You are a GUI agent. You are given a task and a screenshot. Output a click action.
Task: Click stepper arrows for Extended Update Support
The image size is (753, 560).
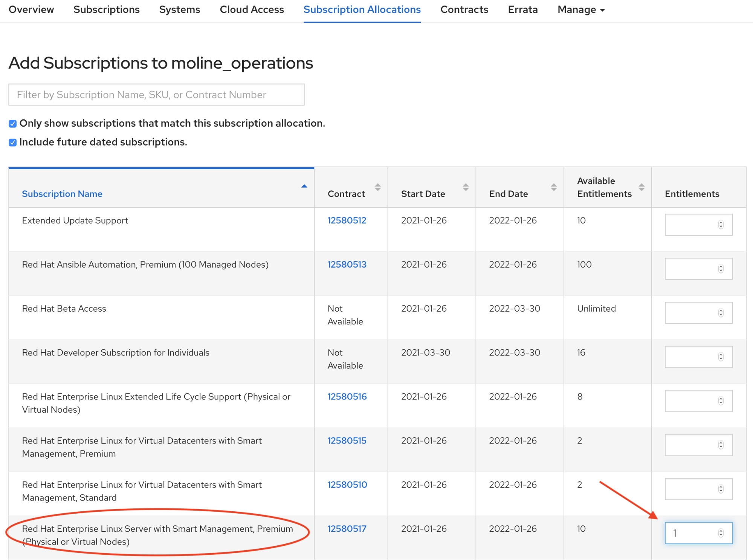(x=721, y=225)
